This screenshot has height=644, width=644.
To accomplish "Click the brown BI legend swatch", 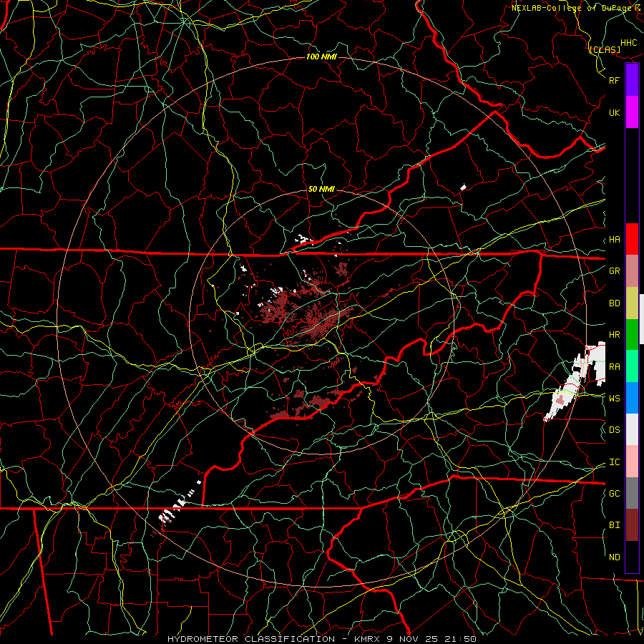I will [x=632, y=525].
